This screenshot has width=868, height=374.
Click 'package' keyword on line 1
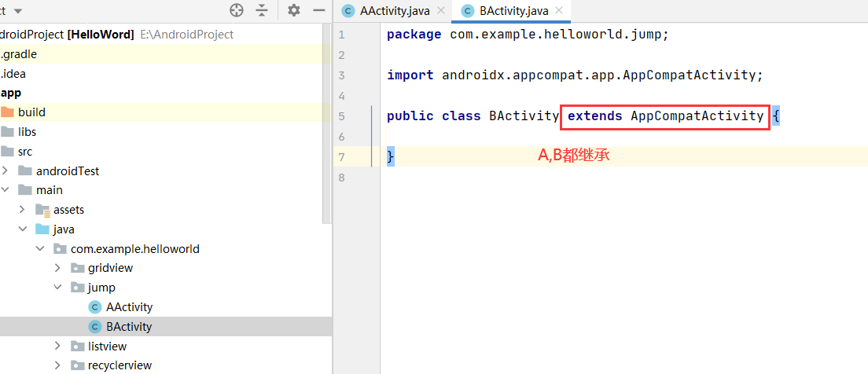(x=414, y=35)
